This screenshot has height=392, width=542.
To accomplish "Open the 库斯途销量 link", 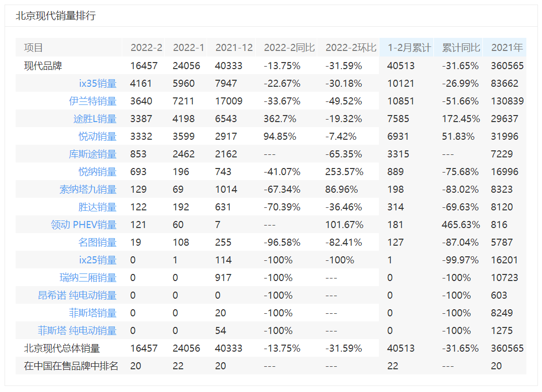I will (92, 154).
